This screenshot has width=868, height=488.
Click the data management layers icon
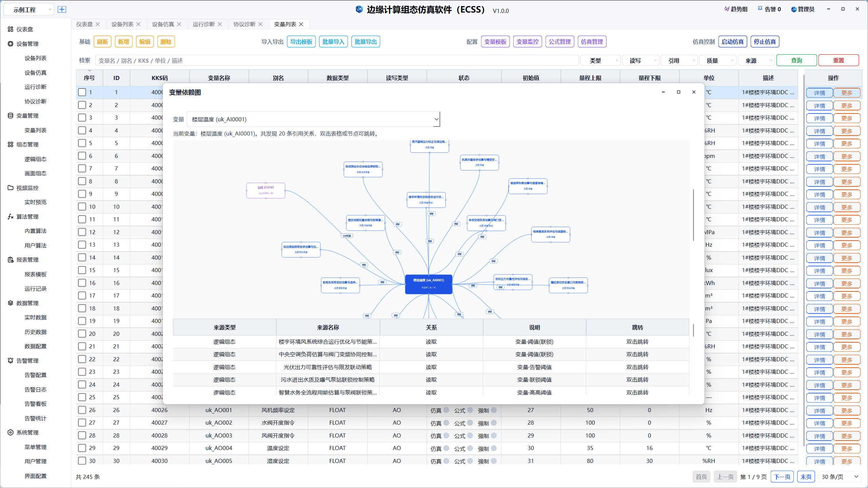click(x=11, y=303)
